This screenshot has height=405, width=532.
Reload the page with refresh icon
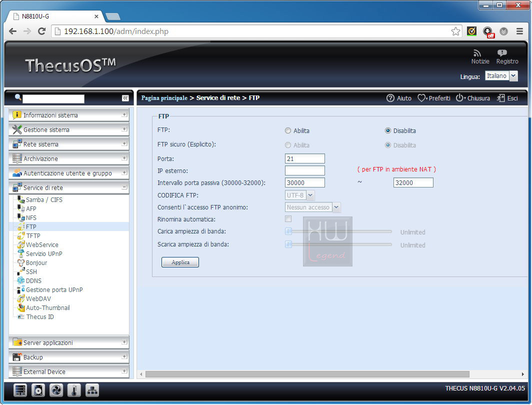point(41,31)
